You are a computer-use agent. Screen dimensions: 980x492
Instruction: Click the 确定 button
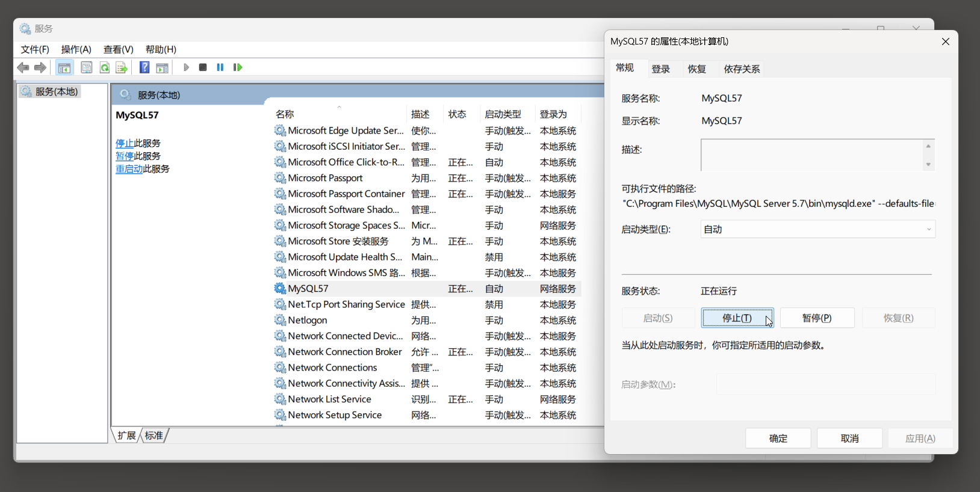(778, 438)
